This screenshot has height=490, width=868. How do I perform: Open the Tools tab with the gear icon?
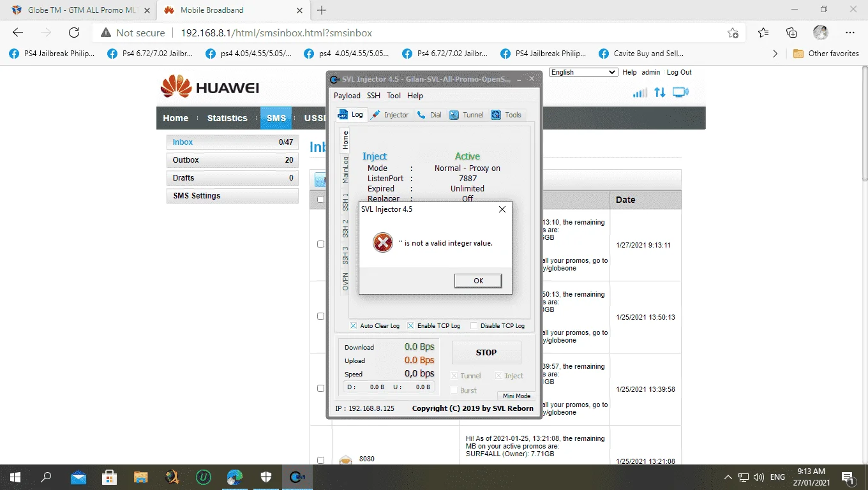coord(506,115)
